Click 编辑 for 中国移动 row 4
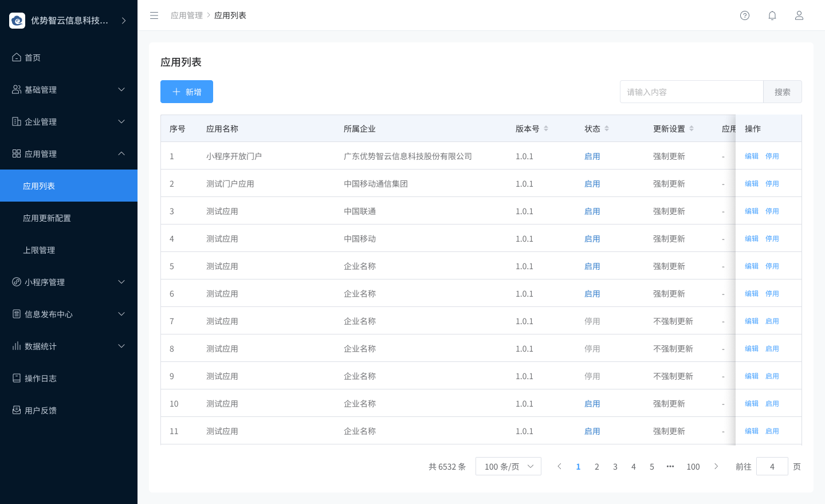The height and width of the screenshot is (504, 825). pos(752,238)
